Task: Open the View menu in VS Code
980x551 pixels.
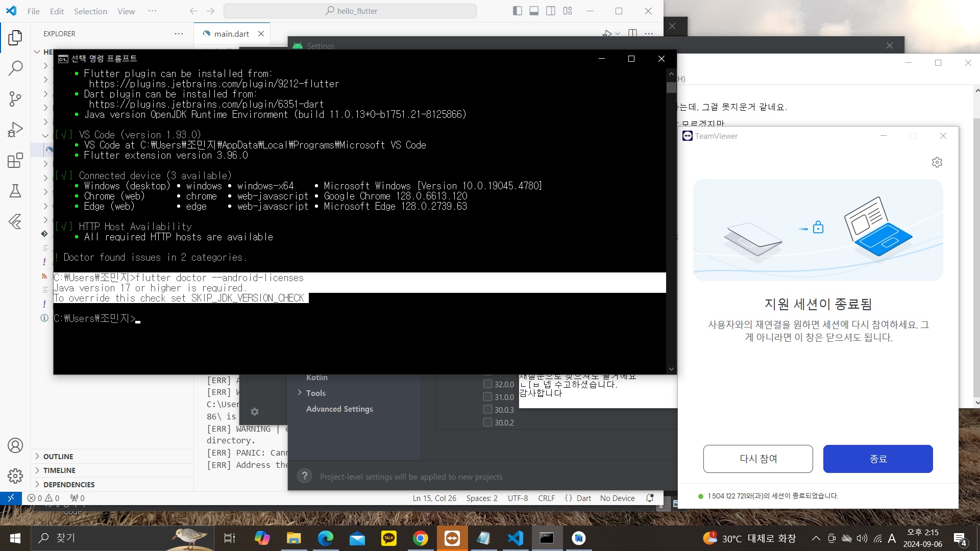Action: 126,11
